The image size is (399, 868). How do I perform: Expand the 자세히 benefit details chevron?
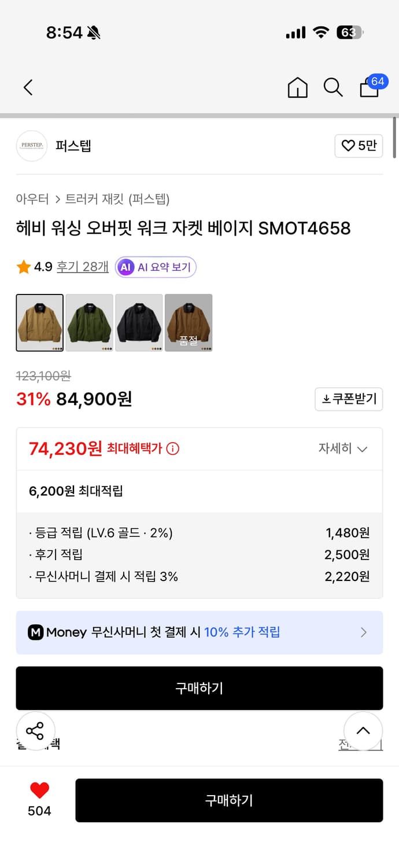pos(343,448)
